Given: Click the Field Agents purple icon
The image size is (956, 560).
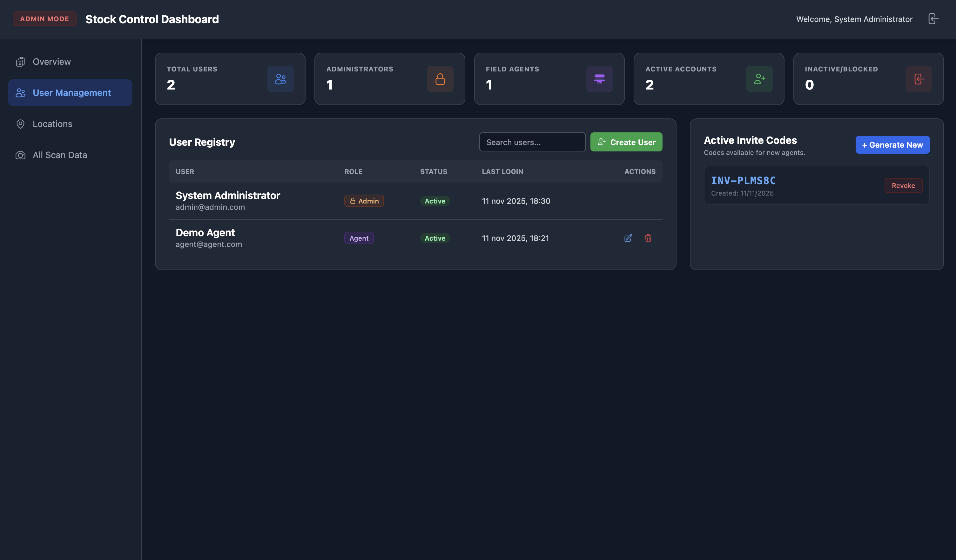Looking at the screenshot, I should tap(599, 79).
